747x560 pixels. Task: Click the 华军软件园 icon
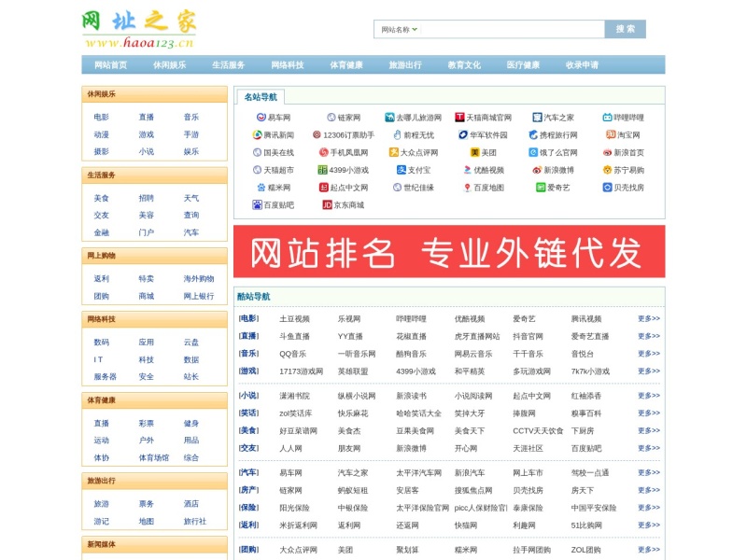463,134
